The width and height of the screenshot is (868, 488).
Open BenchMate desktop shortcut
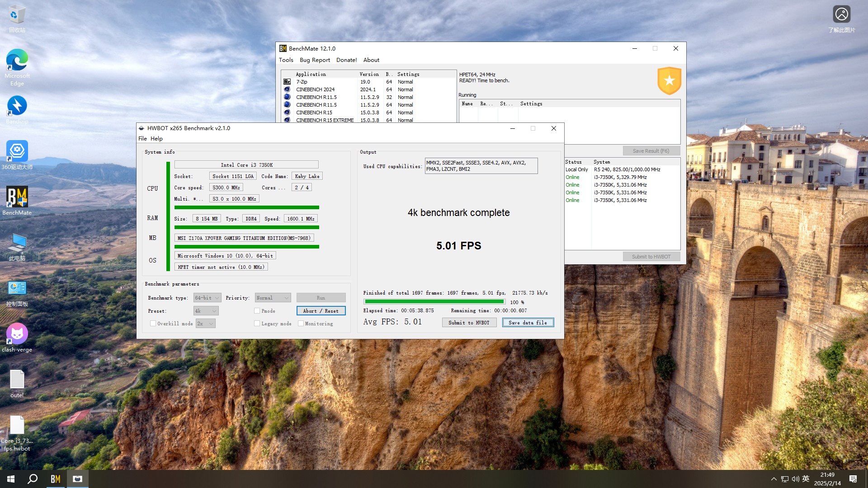pos(17,201)
